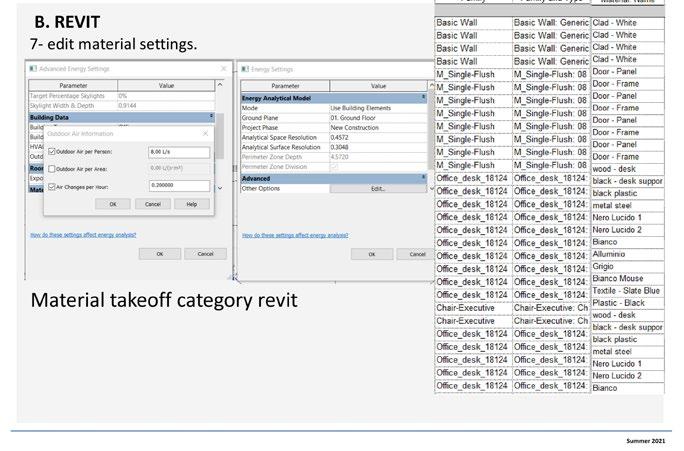
Task: Click scroll-down arrow in Energy Settings list
Action: coord(431,189)
